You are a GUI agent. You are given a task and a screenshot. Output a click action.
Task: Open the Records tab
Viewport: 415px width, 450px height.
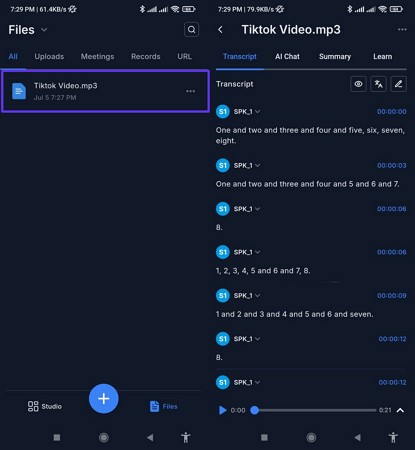pyautogui.click(x=146, y=56)
